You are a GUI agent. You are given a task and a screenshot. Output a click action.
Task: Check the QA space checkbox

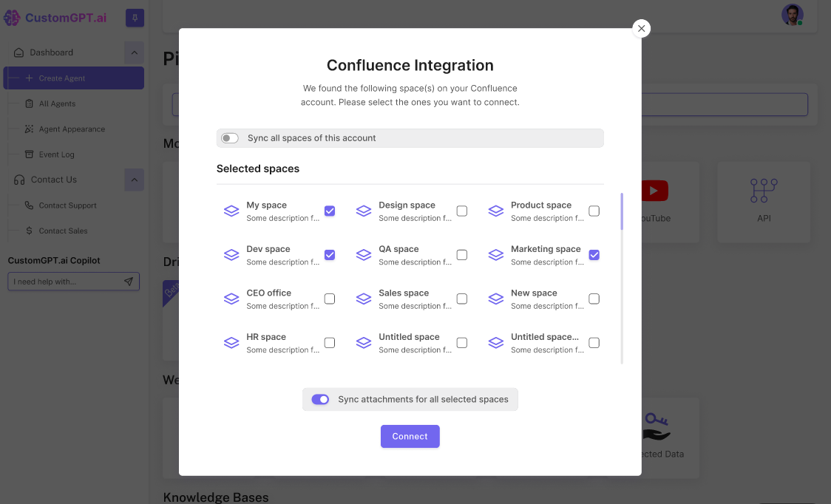(x=462, y=255)
